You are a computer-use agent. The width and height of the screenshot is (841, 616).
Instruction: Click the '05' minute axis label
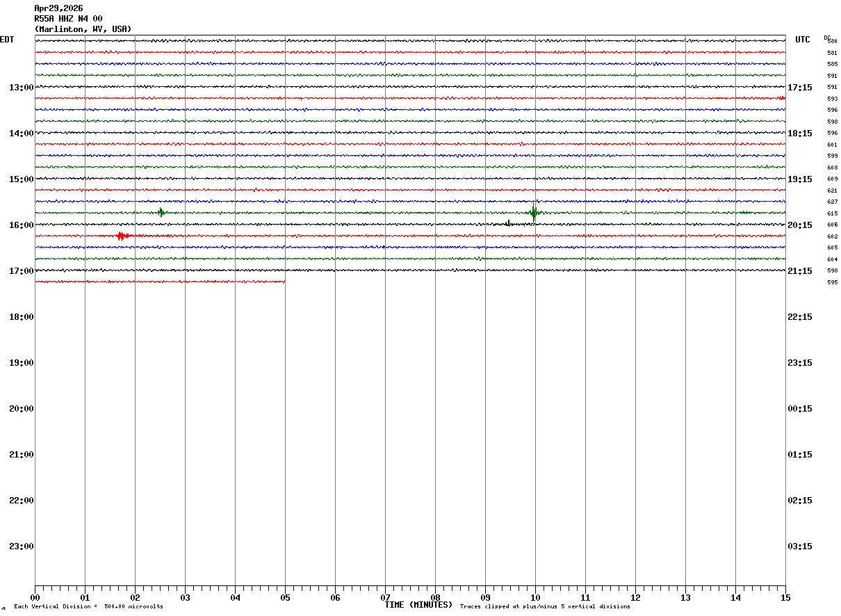[285, 598]
